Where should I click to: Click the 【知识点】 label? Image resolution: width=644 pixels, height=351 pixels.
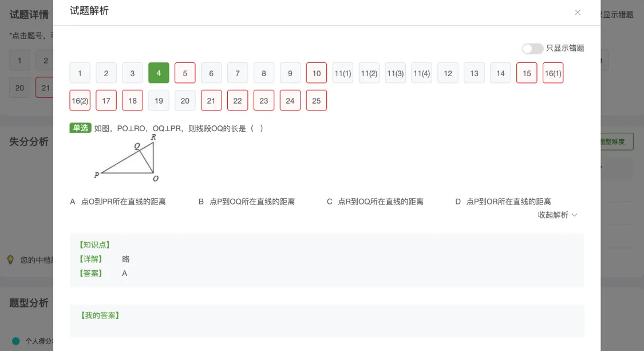[94, 245]
